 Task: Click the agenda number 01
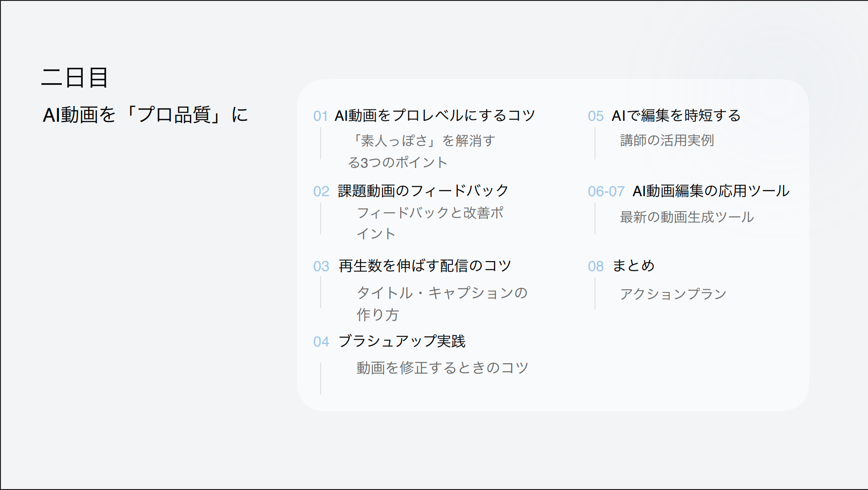tap(320, 116)
